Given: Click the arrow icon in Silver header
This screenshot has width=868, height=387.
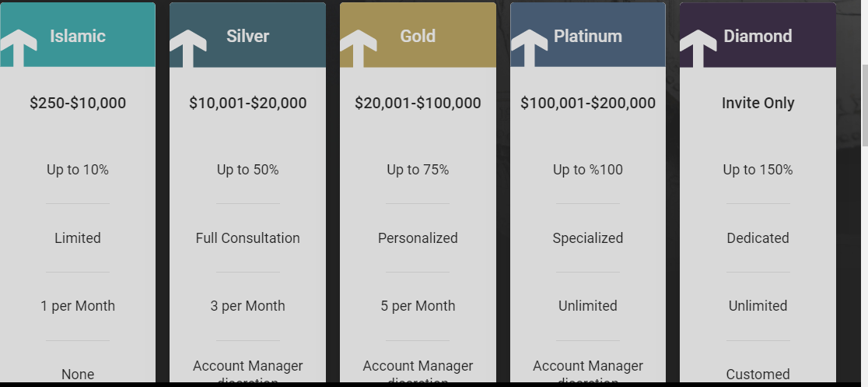Looking at the screenshot, I should point(188,48).
